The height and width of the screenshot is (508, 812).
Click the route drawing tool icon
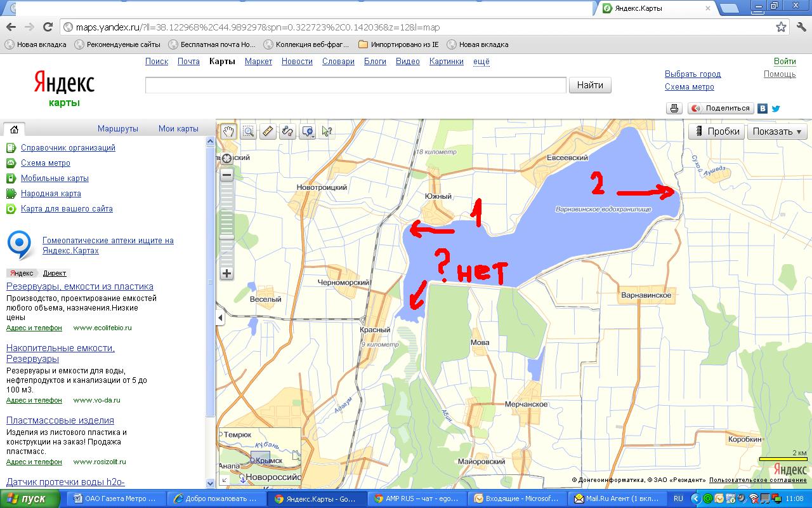(x=287, y=131)
